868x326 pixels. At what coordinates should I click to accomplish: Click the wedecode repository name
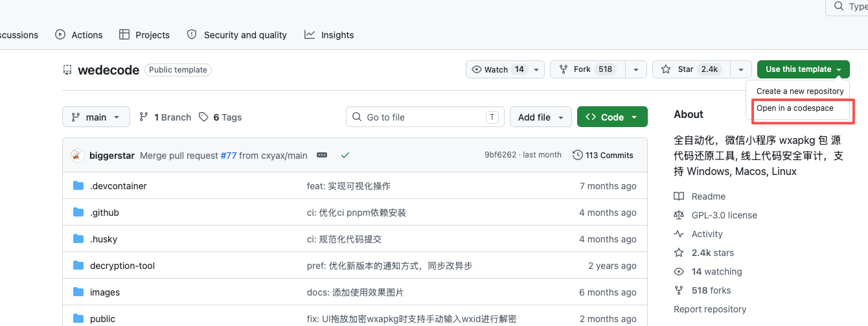coord(108,70)
